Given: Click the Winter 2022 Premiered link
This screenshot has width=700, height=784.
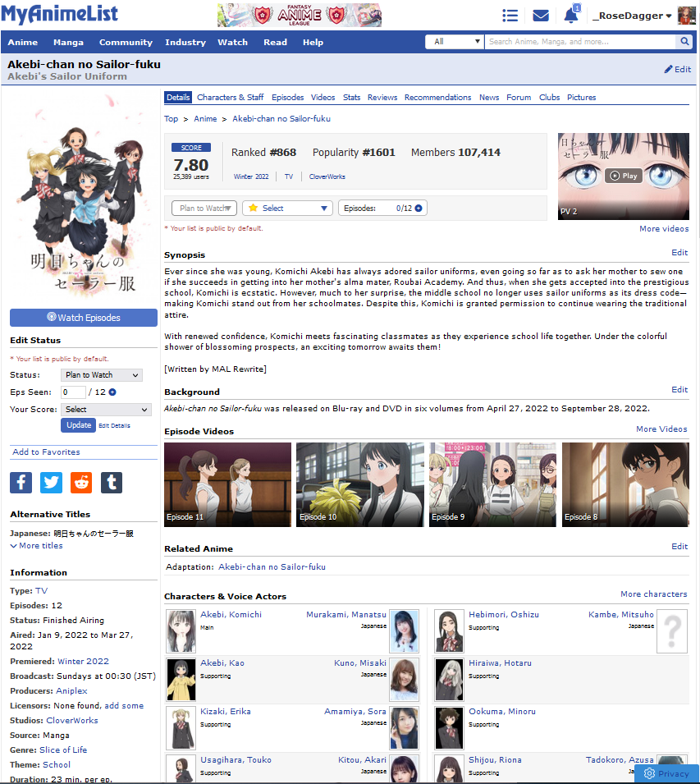Looking at the screenshot, I should (83, 661).
